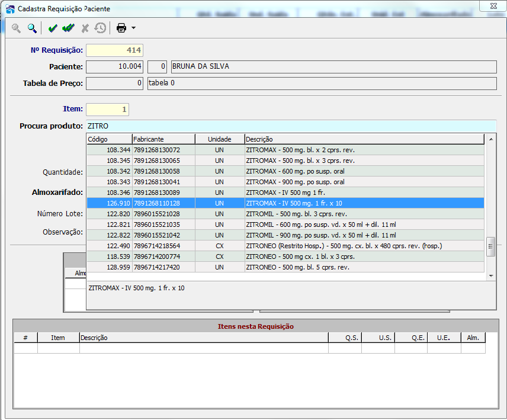Image resolution: width=507 pixels, height=420 pixels.
Task: Select ZITROMAX IV 500 mg 1 fr. row
Action: (285, 193)
